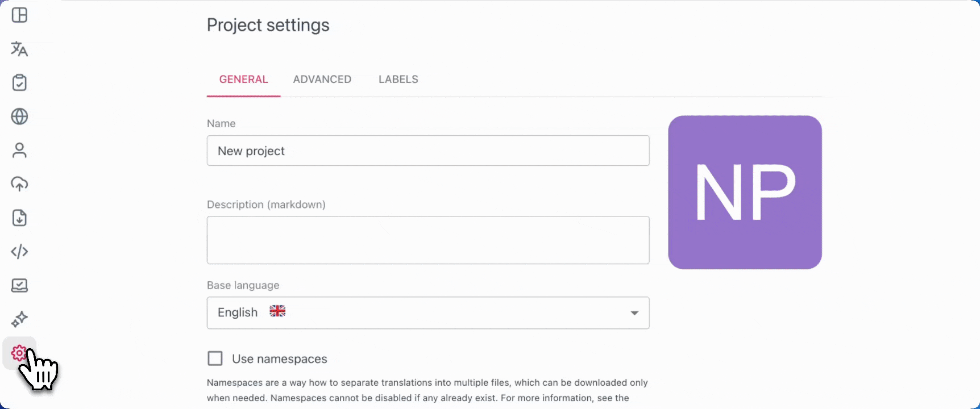The width and height of the screenshot is (980, 409).
Task: Open the AI sparkles icon in sidebar
Action: coord(19,319)
